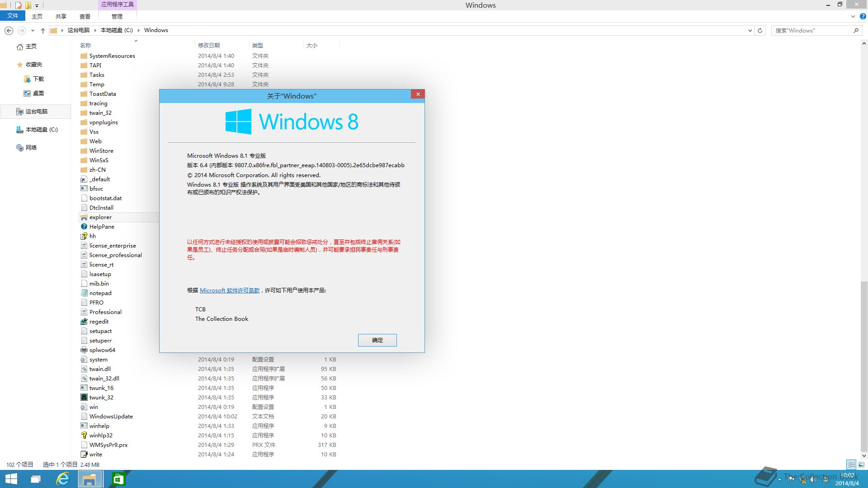The height and width of the screenshot is (488, 868).
Task: Select the splwow64 printer icon
Action: point(84,350)
